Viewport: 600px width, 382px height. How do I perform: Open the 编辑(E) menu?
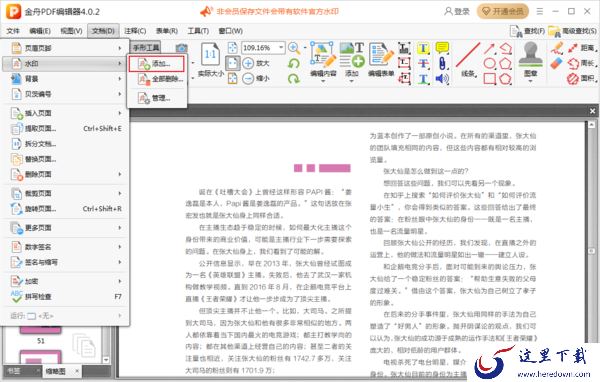pos(40,31)
